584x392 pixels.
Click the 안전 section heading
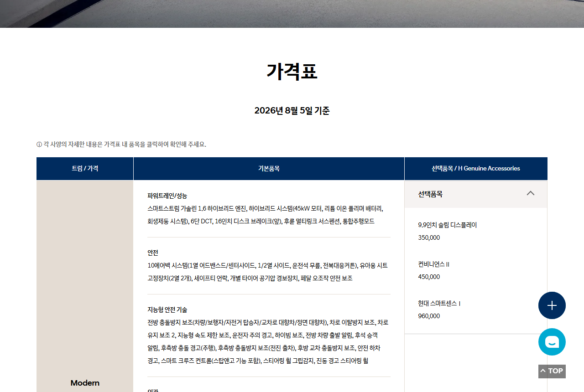[x=153, y=253]
